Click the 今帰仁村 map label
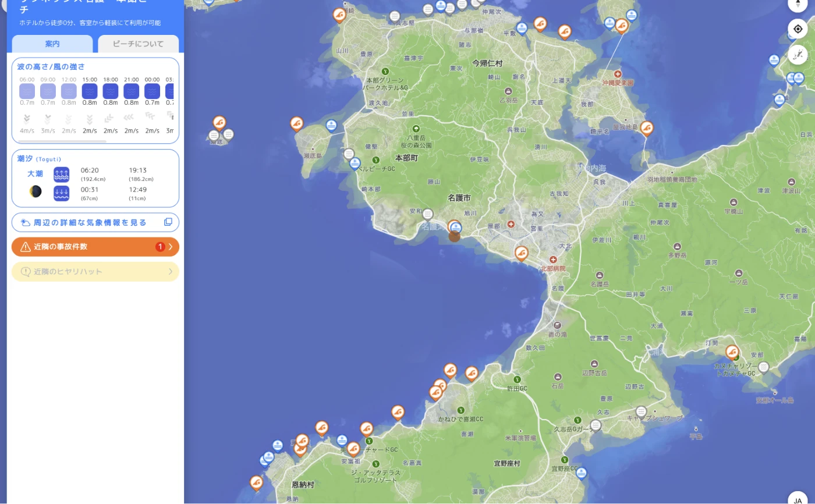The width and height of the screenshot is (815, 504). [x=487, y=63]
